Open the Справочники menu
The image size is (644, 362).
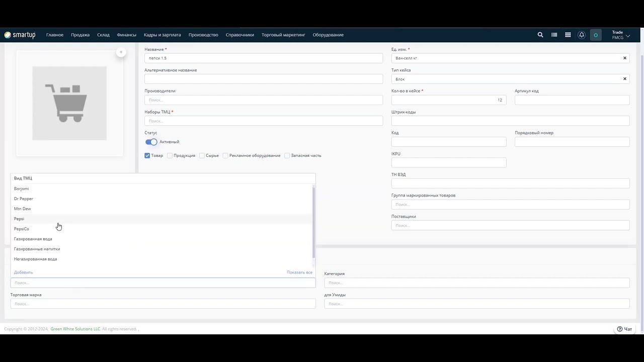[239, 35]
